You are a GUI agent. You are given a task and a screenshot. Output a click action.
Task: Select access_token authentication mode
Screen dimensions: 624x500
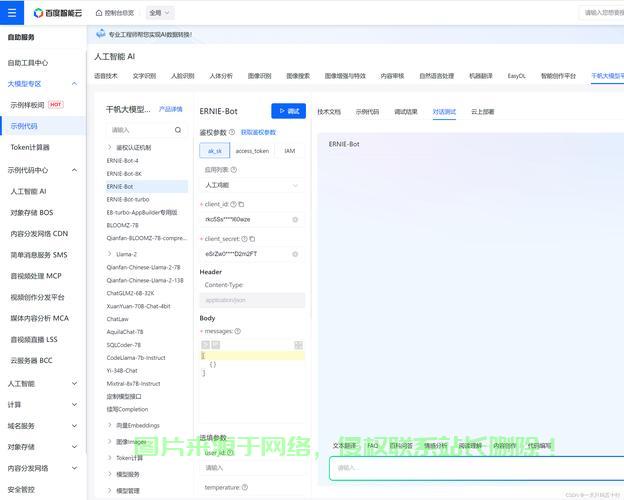(x=252, y=151)
